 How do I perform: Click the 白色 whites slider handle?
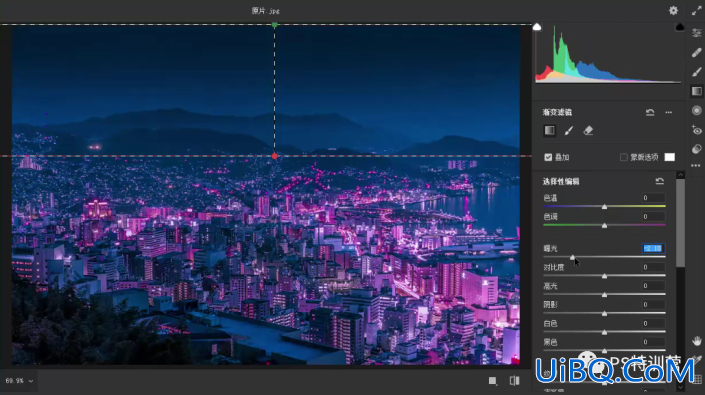[x=604, y=332]
